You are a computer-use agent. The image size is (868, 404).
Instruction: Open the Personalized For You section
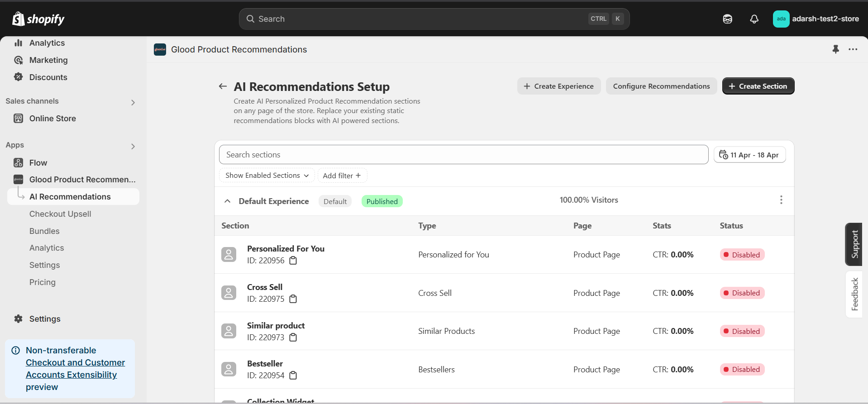(x=286, y=249)
